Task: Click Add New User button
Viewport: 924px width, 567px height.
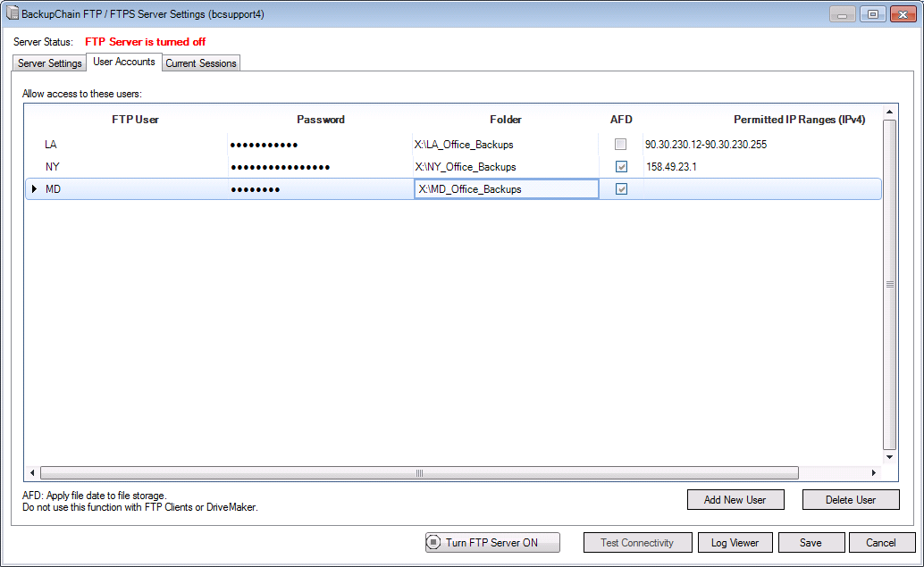Action: point(735,500)
